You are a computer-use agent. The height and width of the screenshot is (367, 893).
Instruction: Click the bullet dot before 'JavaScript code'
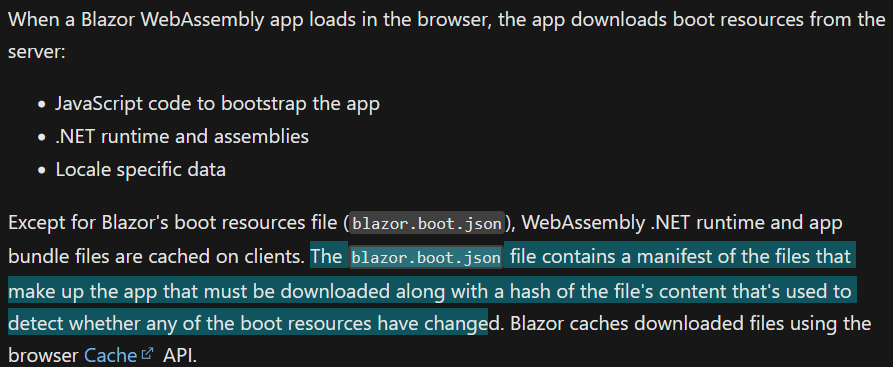[x=42, y=105]
